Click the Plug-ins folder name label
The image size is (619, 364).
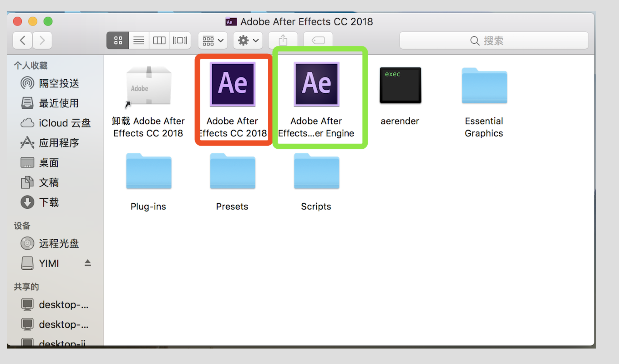pos(148,207)
